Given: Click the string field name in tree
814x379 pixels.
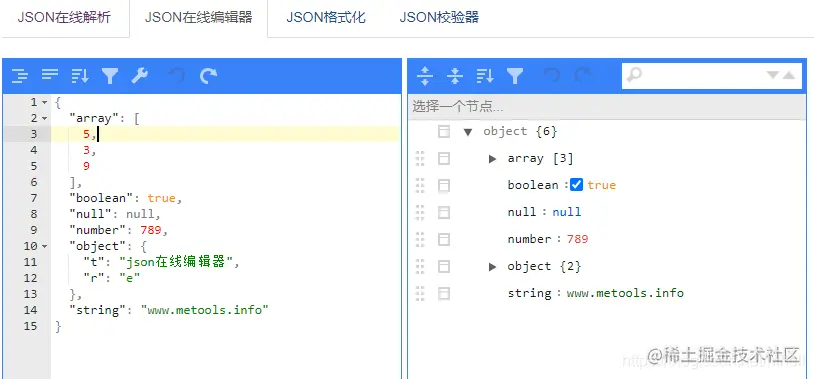Looking at the screenshot, I should (x=530, y=293).
